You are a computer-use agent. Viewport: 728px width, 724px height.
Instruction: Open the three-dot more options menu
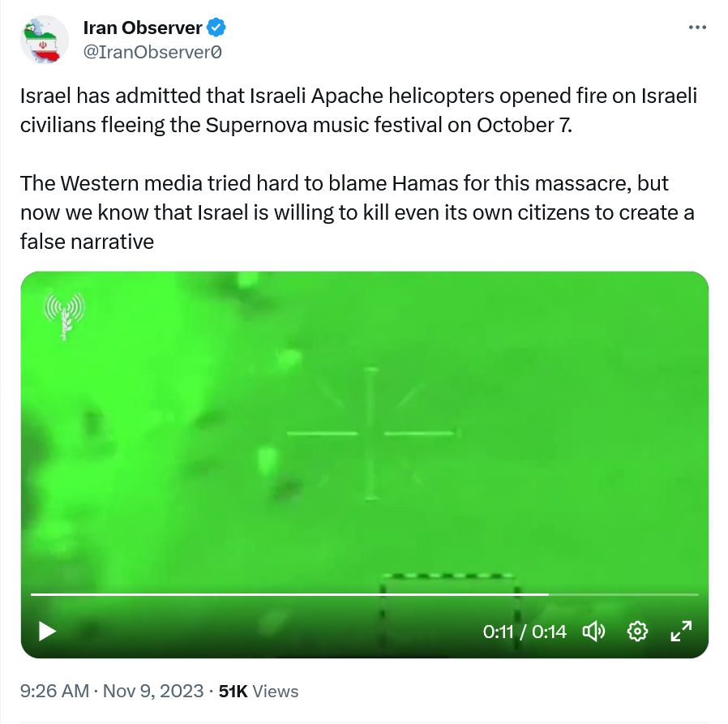tap(697, 28)
